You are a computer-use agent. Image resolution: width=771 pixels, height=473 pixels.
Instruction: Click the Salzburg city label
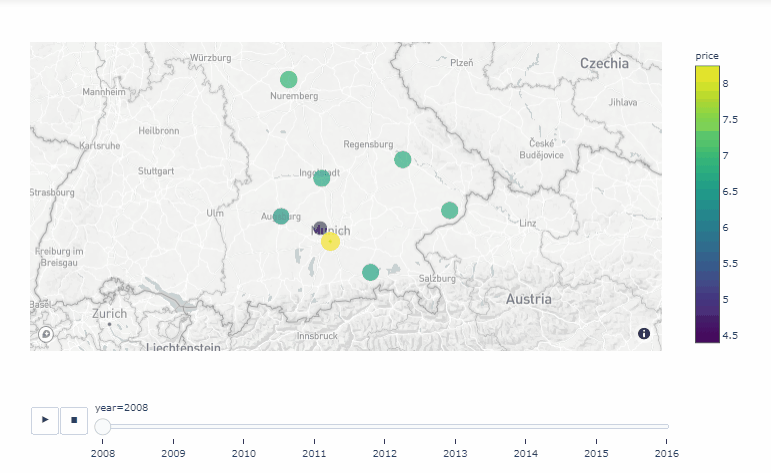[x=437, y=278]
